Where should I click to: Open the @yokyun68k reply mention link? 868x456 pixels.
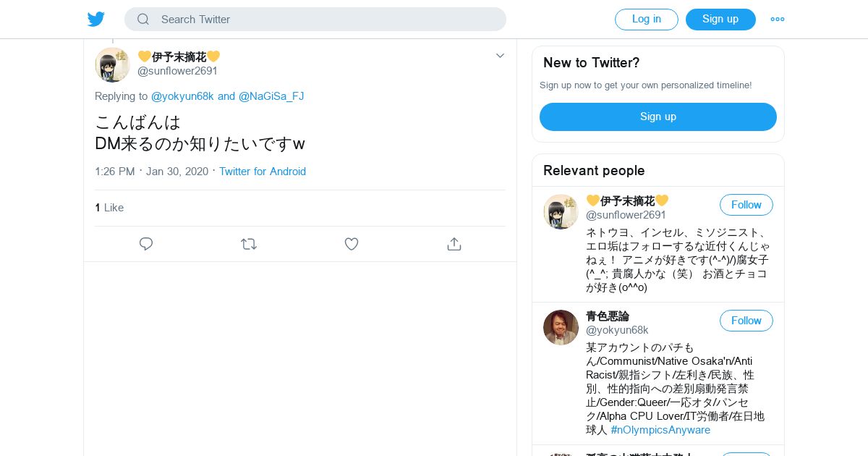(182, 96)
